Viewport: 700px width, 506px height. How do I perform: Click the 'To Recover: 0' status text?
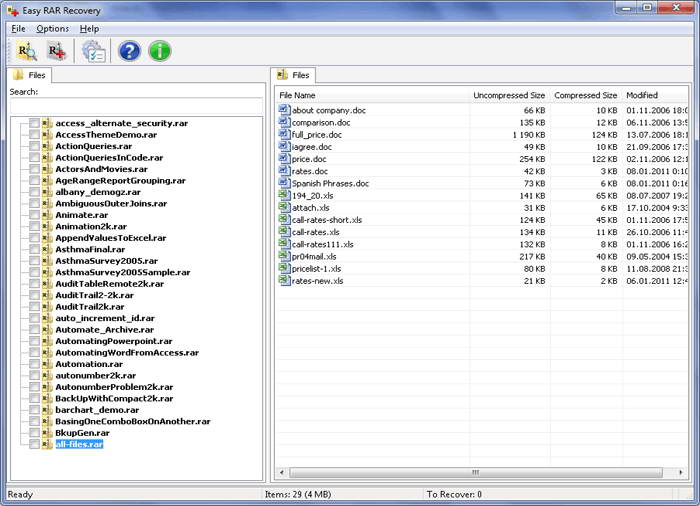point(454,494)
